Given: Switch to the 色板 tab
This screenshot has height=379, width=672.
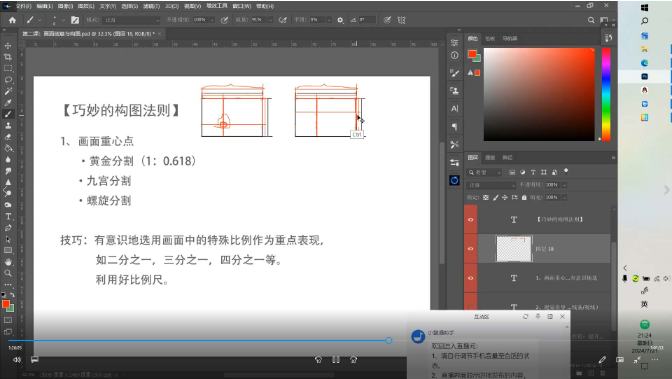Looking at the screenshot, I should point(490,39).
